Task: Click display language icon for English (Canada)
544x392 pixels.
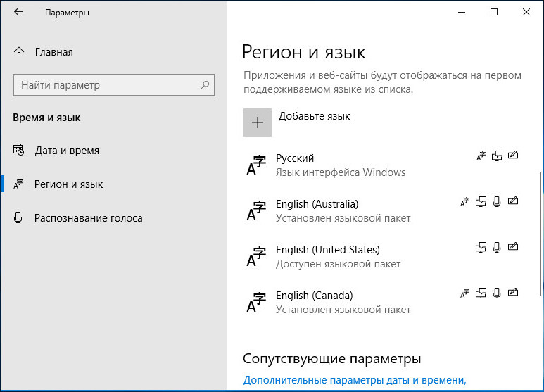Action: 465,293
